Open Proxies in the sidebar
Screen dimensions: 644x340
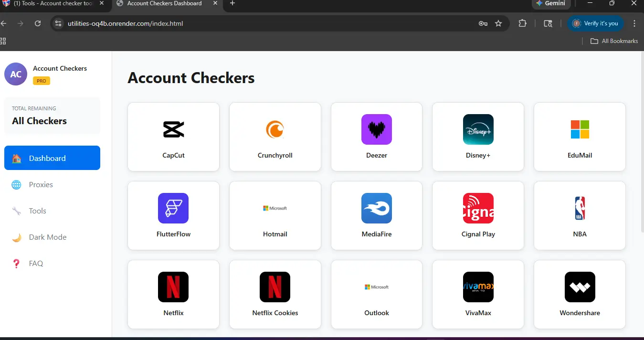(x=52, y=184)
